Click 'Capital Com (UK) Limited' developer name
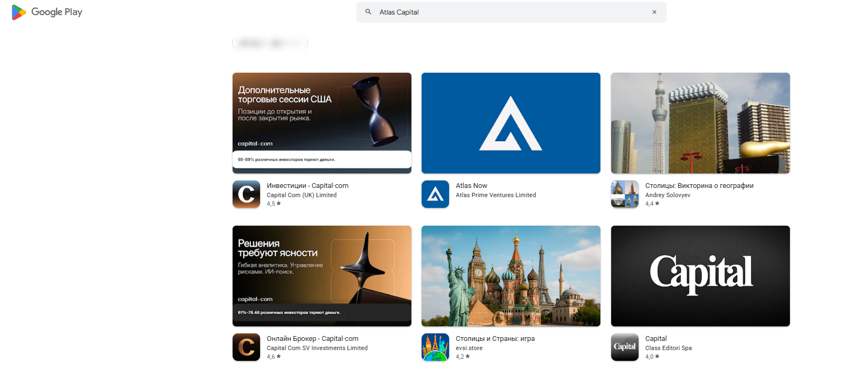Image resolution: width=868 pixels, height=370 pixels. coord(302,195)
